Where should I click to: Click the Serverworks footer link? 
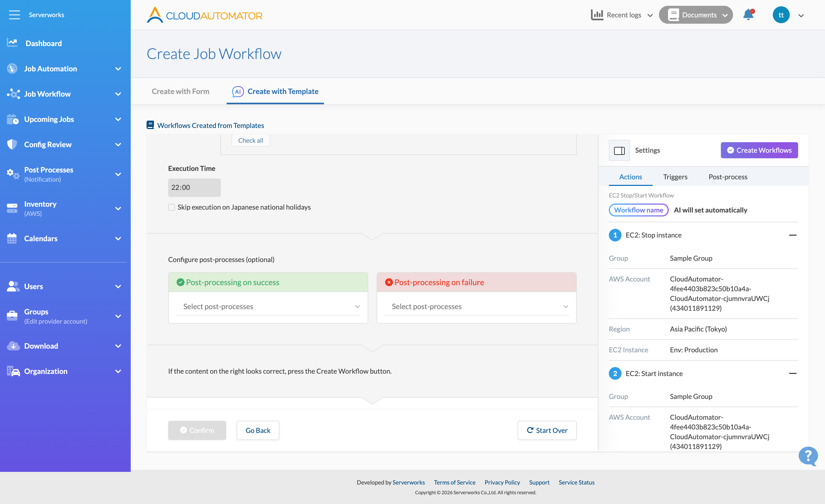[x=409, y=483]
